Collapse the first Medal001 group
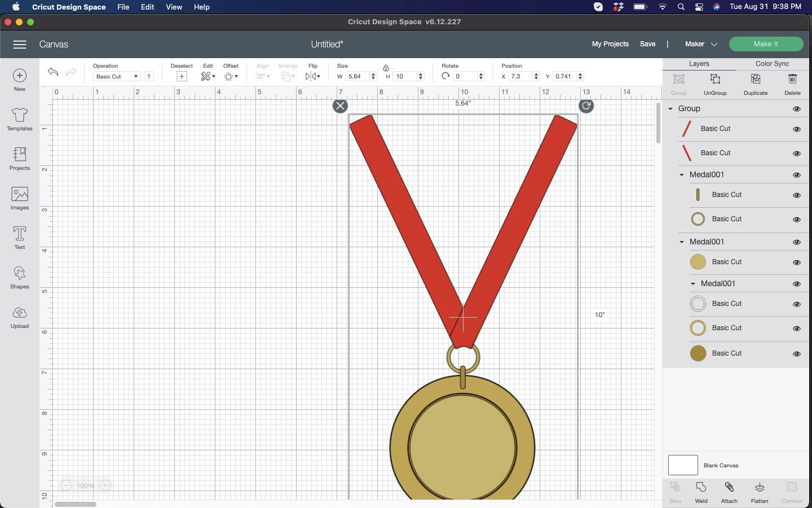812x508 pixels. 681,175
